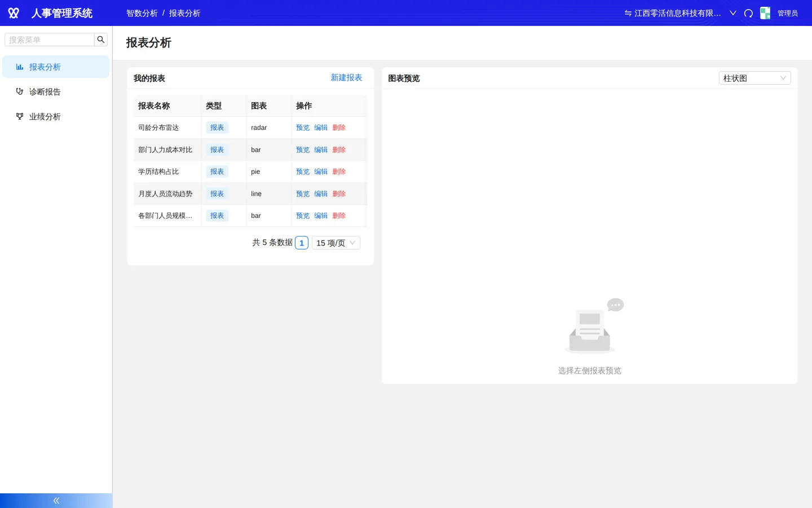Viewport: 812px width, 508px height.
Task: Delete the 司龄分布雷达 report
Action: [x=339, y=128]
